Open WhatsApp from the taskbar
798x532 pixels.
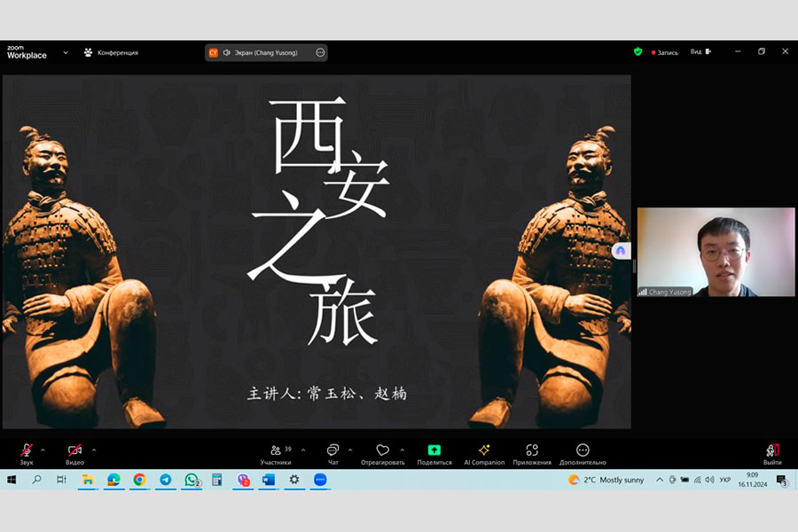click(x=192, y=480)
